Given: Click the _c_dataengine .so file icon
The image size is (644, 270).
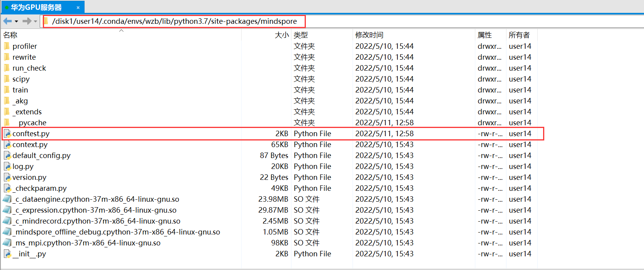Looking at the screenshot, I should 7,199.
